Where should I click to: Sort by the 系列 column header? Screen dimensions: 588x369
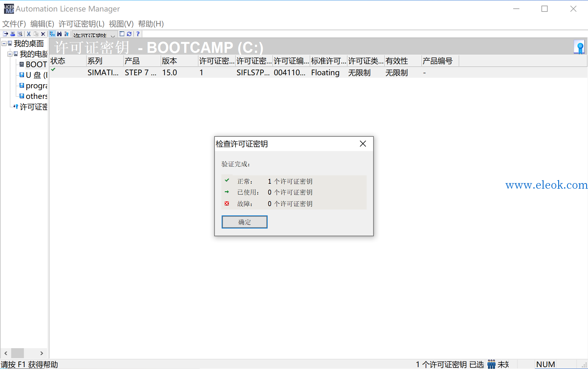tap(105, 61)
